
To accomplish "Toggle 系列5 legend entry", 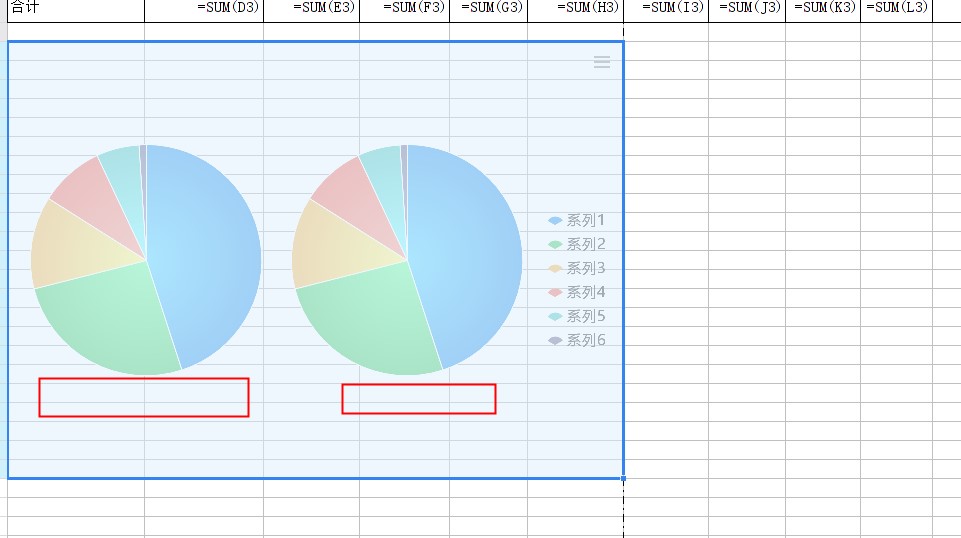I will point(577,316).
